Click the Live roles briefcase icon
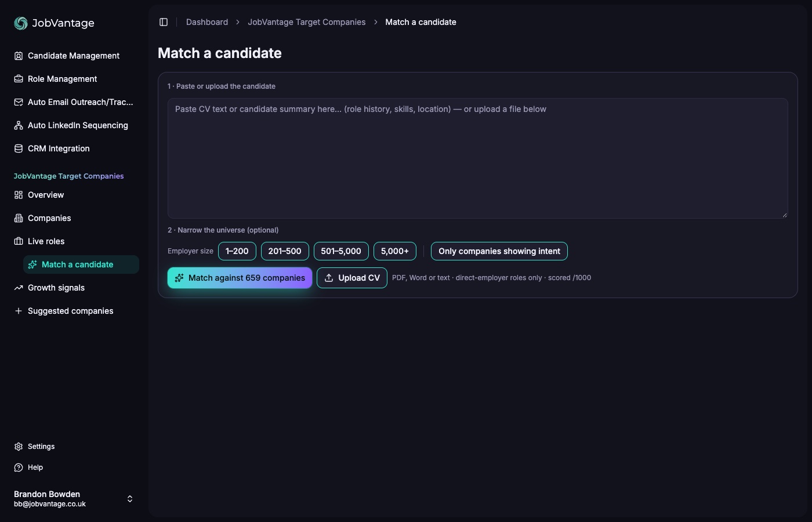 pos(19,241)
